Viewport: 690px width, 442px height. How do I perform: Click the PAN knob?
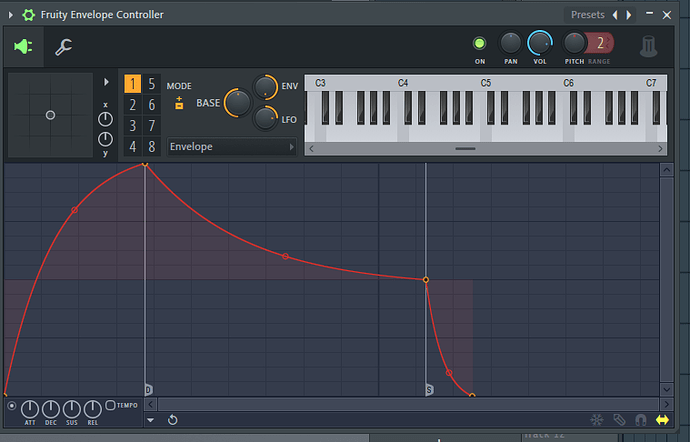510,43
